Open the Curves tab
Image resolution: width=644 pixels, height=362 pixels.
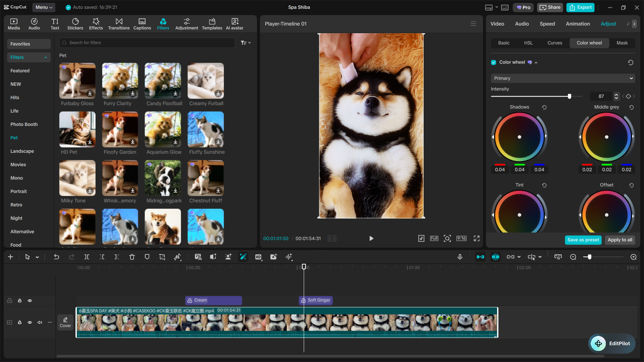(555, 43)
